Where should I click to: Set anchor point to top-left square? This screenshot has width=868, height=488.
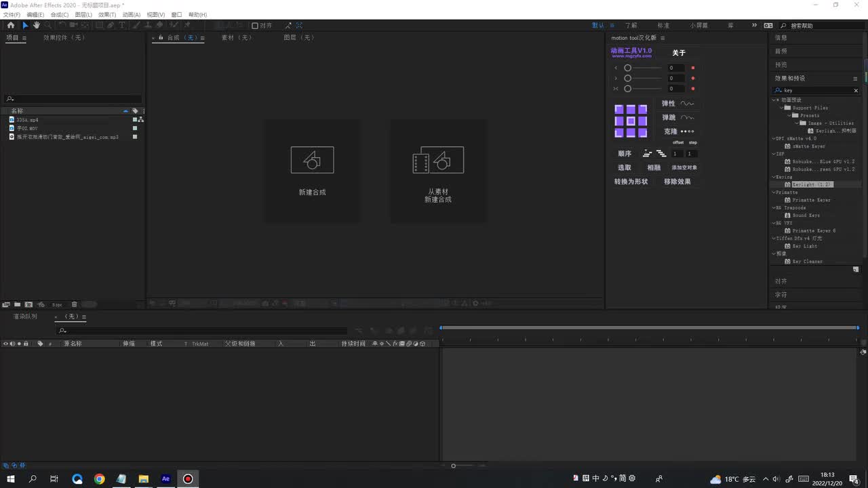(x=619, y=109)
